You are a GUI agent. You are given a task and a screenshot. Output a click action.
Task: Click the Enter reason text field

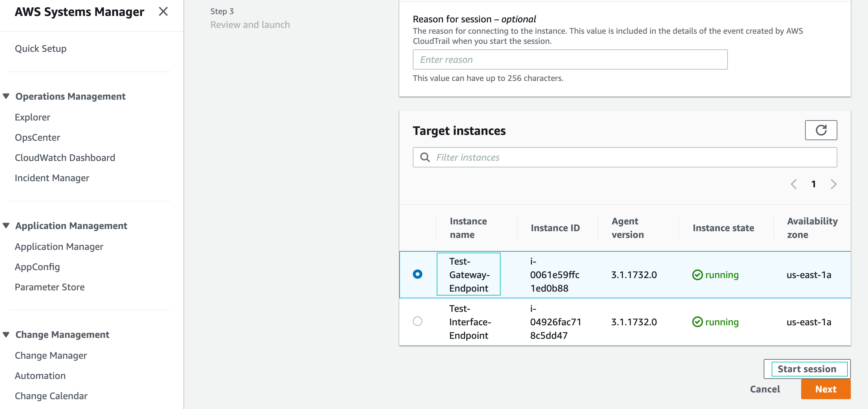[570, 59]
